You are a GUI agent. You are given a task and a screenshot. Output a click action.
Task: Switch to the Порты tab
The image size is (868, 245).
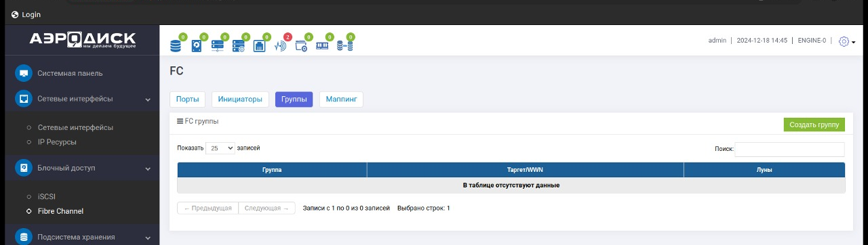[x=188, y=99]
